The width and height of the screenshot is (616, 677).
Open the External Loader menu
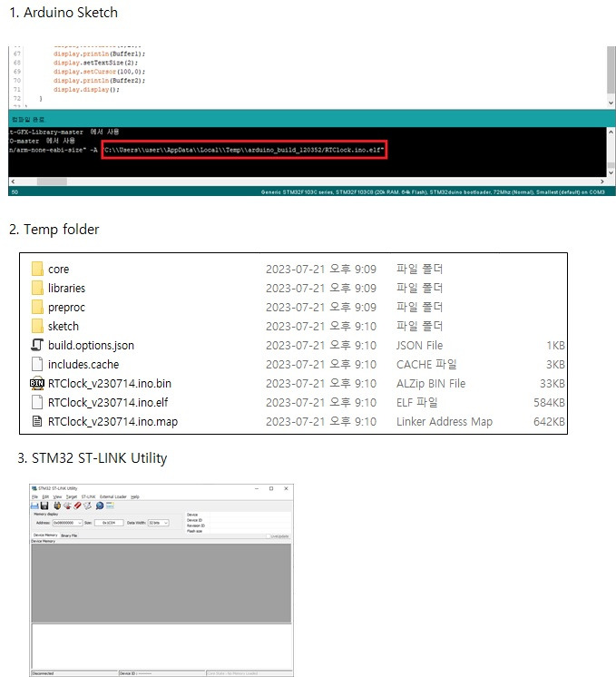point(113,496)
